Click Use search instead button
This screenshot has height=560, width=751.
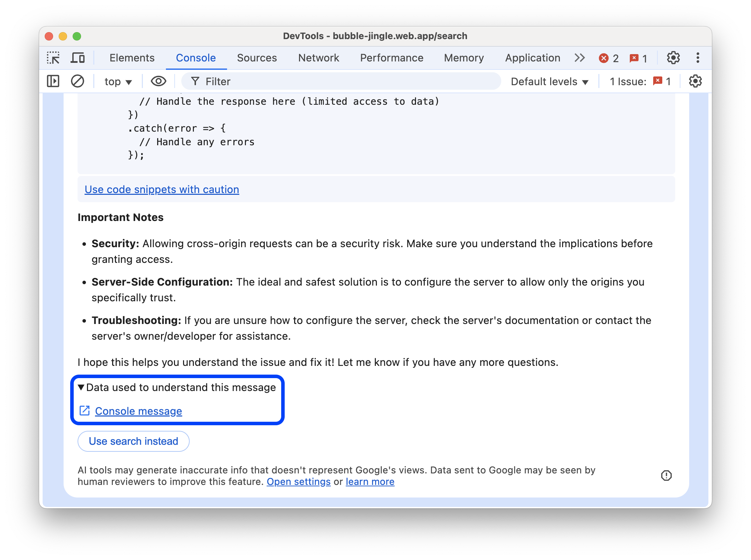133,441
